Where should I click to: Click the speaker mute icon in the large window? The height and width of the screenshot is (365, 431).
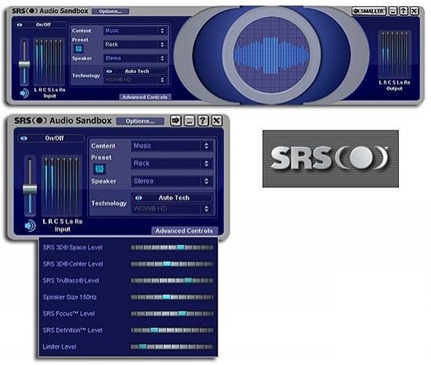coord(24,93)
